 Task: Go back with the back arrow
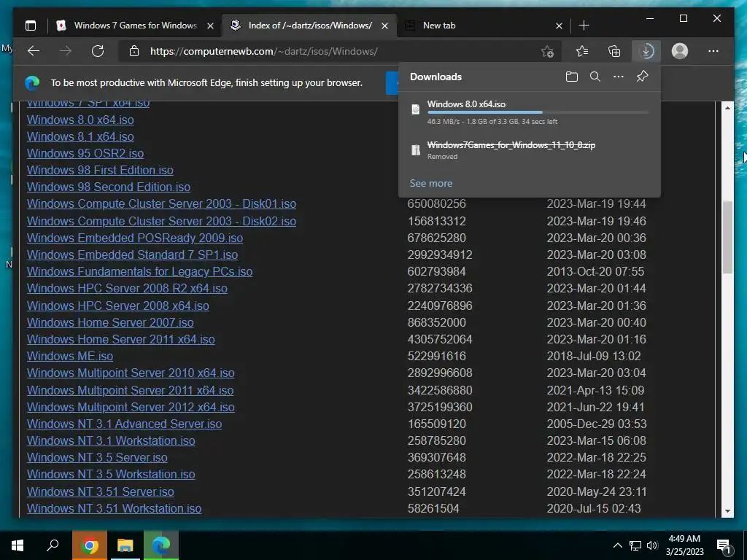point(34,51)
